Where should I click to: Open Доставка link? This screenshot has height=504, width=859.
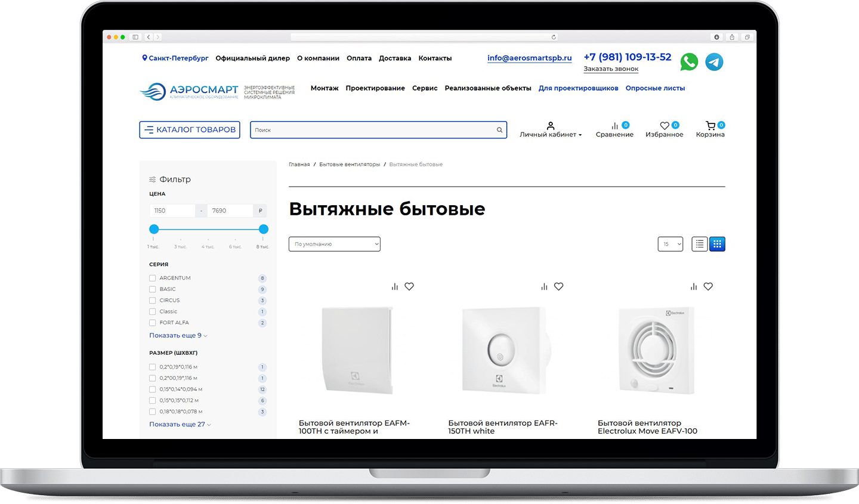(395, 58)
